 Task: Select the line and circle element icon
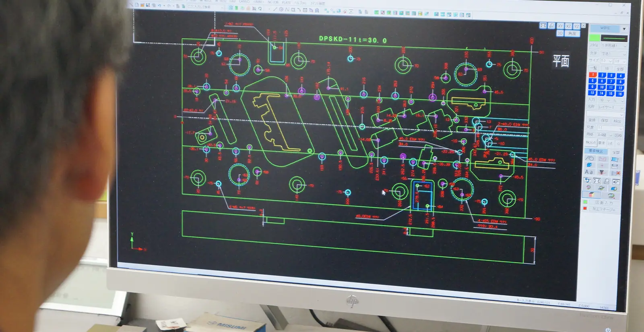pos(590,158)
